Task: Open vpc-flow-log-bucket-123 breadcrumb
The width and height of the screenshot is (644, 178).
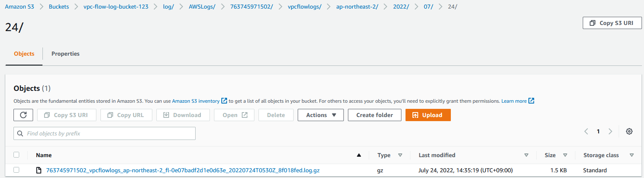Action: tap(116, 7)
